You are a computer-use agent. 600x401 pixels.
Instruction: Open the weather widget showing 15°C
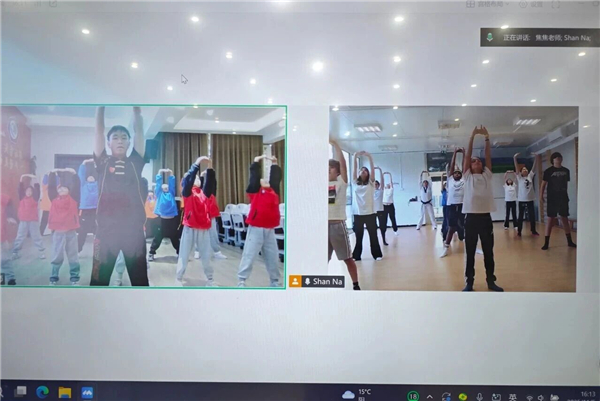coord(356,394)
